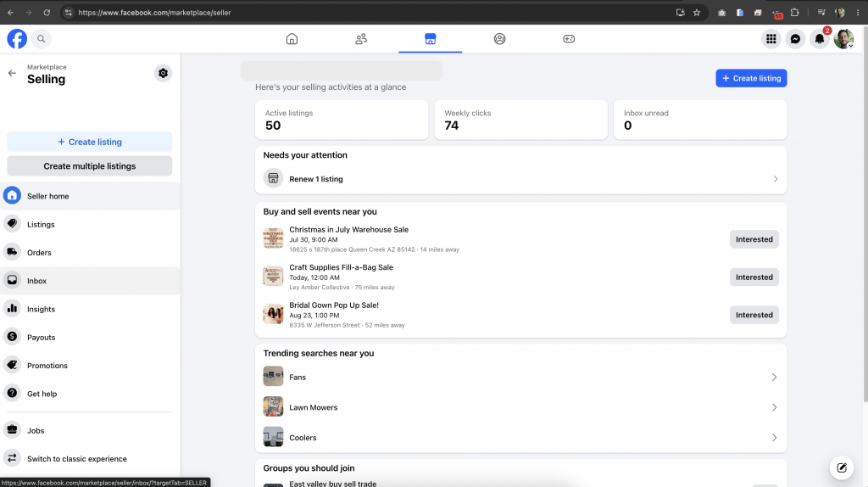Open Craft Supplies Fill-a-Bag Sale event
Screen dimensions: 868x487
341,267
